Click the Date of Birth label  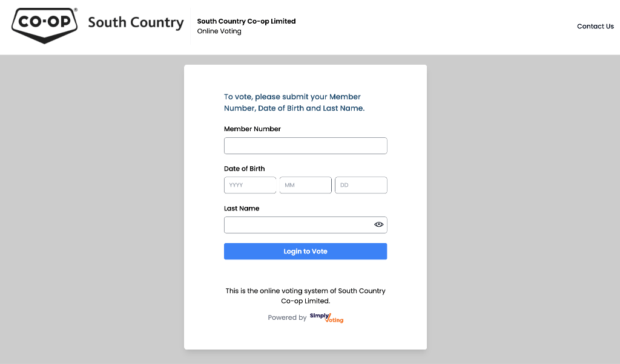point(244,169)
